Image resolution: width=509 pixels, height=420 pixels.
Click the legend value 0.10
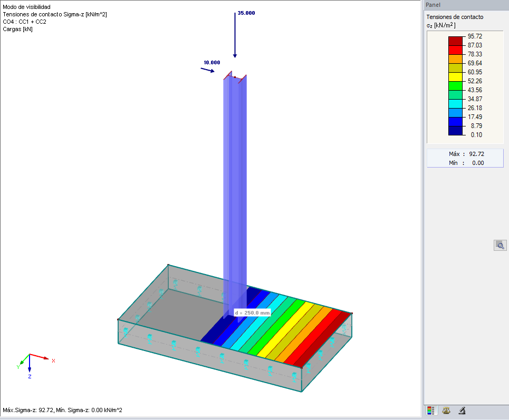(x=476, y=135)
